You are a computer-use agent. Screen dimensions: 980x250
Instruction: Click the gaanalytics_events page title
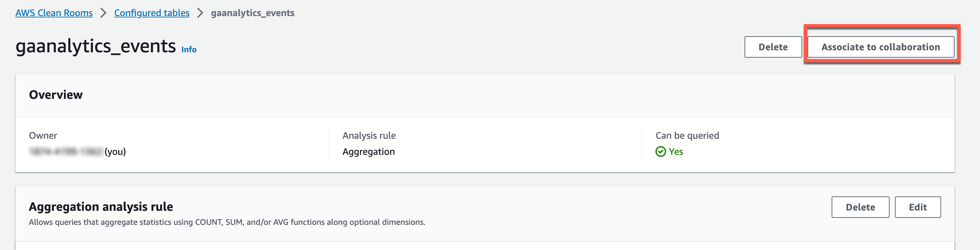(95, 47)
